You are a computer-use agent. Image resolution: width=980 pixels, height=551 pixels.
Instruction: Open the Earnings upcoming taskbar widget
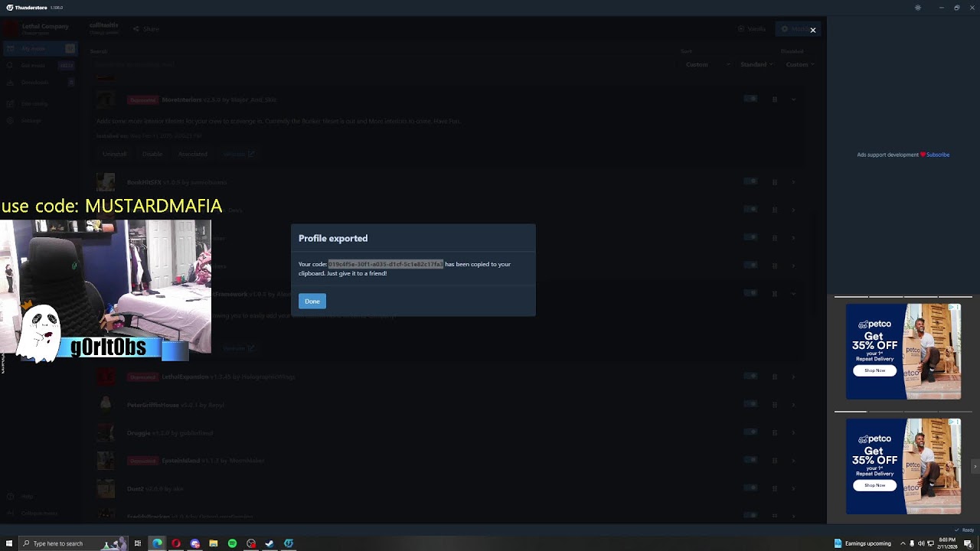pyautogui.click(x=863, y=543)
